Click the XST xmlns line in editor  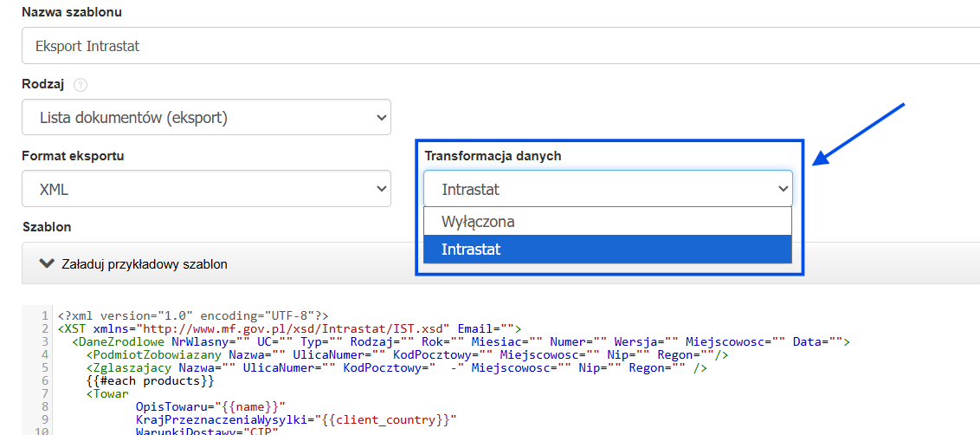tap(290, 328)
